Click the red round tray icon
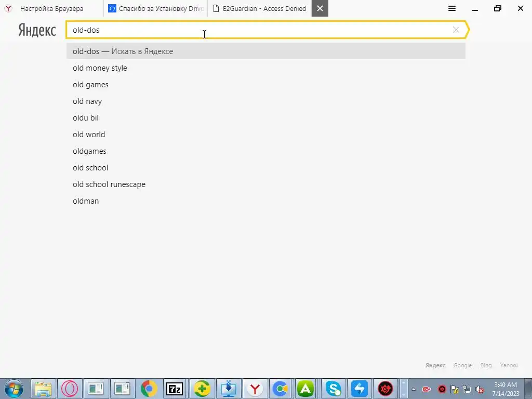 tap(442, 389)
